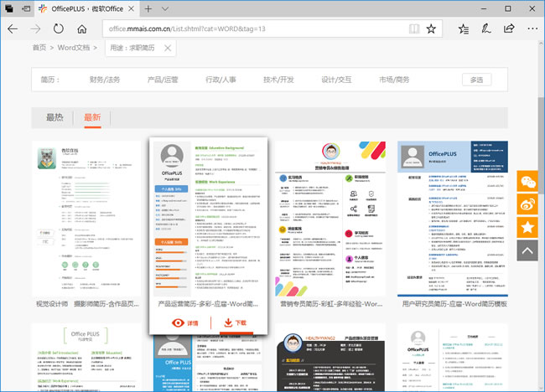Filter resumes by 设计/交互
The height and width of the screenshot is (392, 545).
pos(336,80)
